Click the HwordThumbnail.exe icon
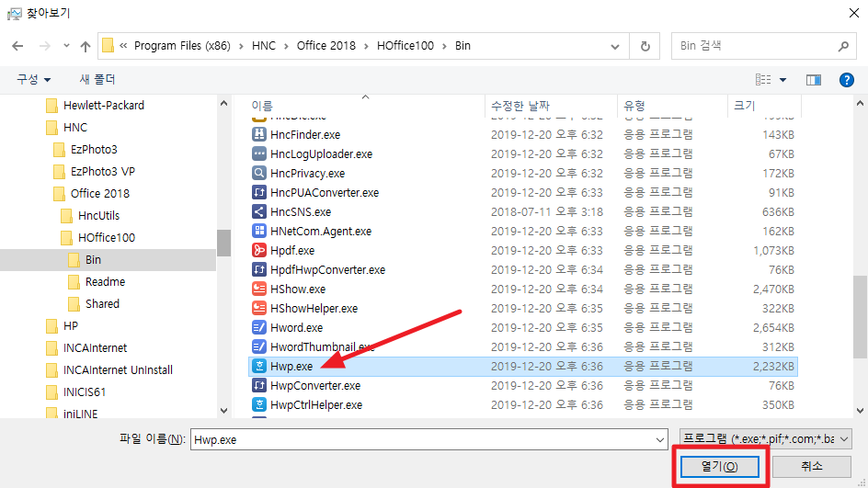This screenshot has height=488, width=868. [x=258, y=346]
